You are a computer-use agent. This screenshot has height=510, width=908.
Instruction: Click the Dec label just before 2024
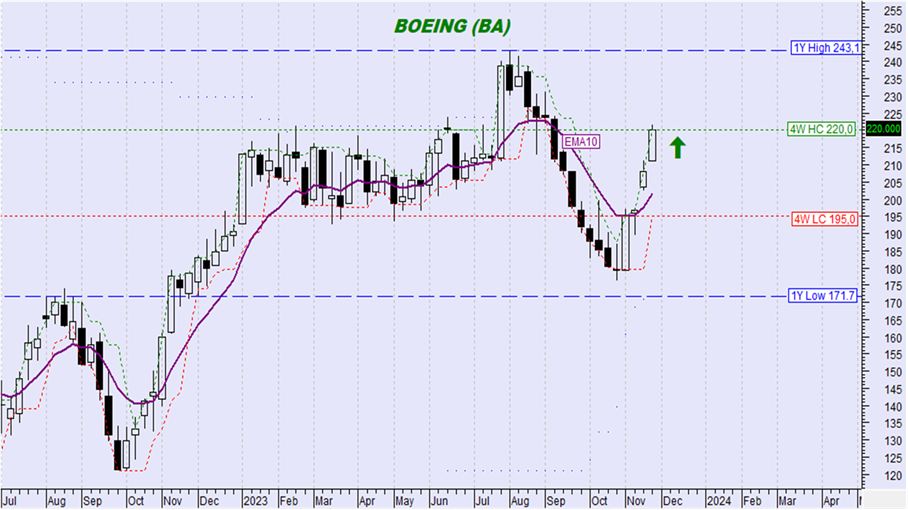pyautogui.click(x=672, y=501)
